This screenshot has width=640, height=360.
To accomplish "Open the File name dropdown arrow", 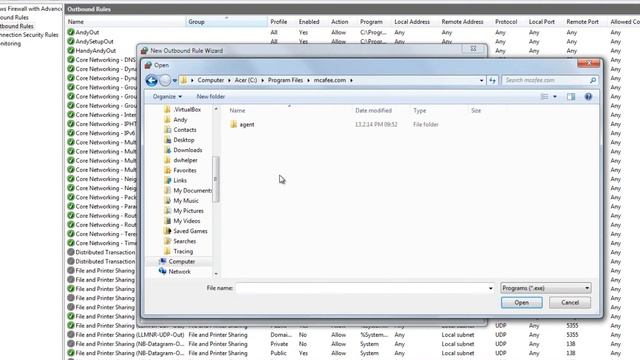I will click(x=491, y=288).
